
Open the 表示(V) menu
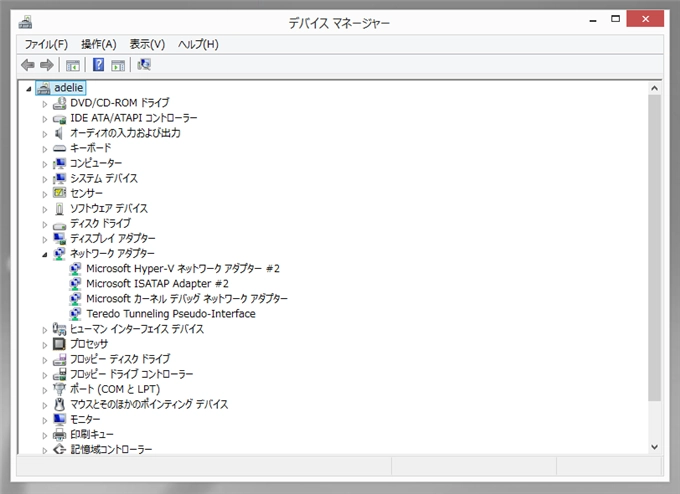(147, 44)
